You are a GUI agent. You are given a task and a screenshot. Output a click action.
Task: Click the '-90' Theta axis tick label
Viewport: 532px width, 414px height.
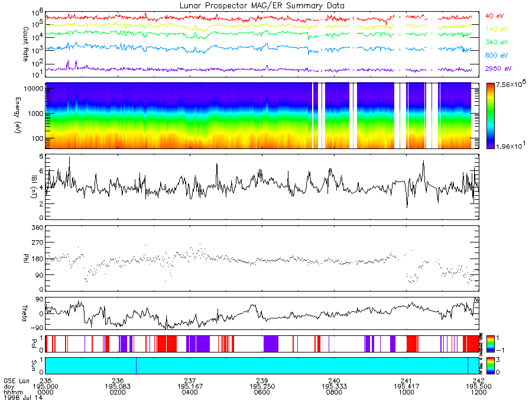click(x=36, y=328)
